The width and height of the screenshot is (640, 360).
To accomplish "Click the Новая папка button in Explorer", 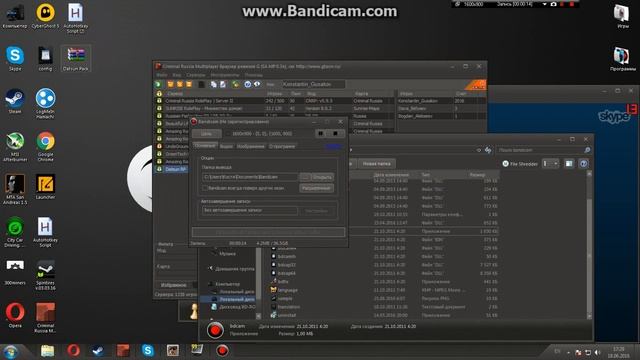I will tap(376, 164).
